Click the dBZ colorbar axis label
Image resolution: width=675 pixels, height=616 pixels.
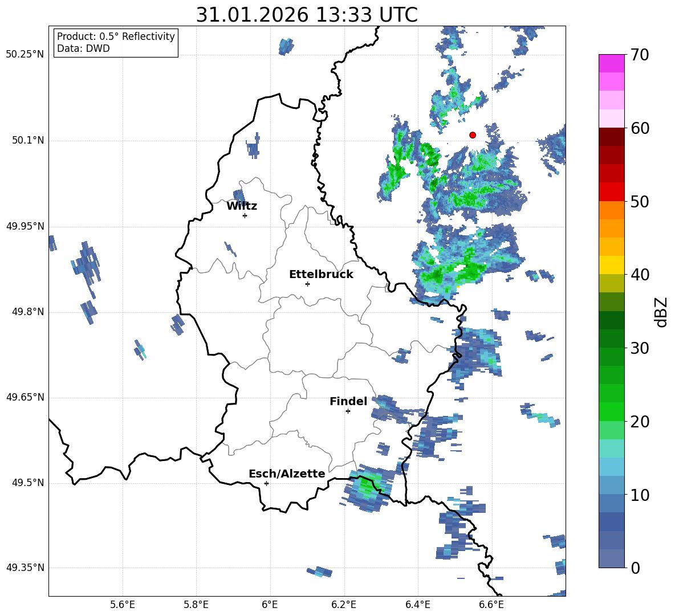[661, 312]
